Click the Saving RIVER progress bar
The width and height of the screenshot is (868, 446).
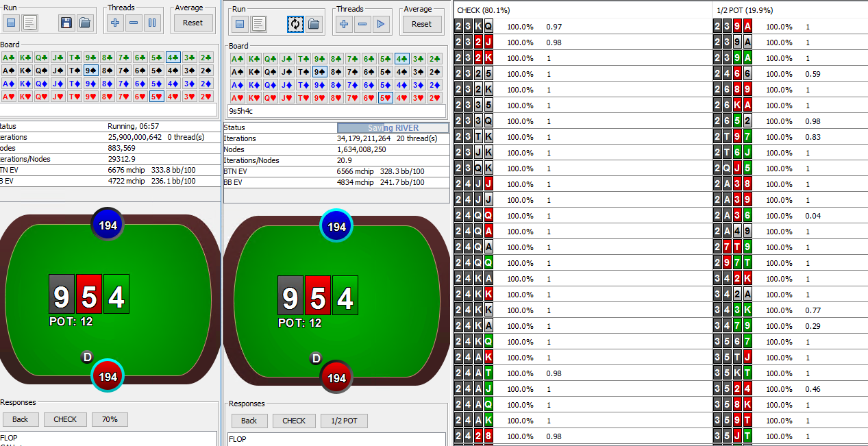pyautogui.click(x=393, y=128)
